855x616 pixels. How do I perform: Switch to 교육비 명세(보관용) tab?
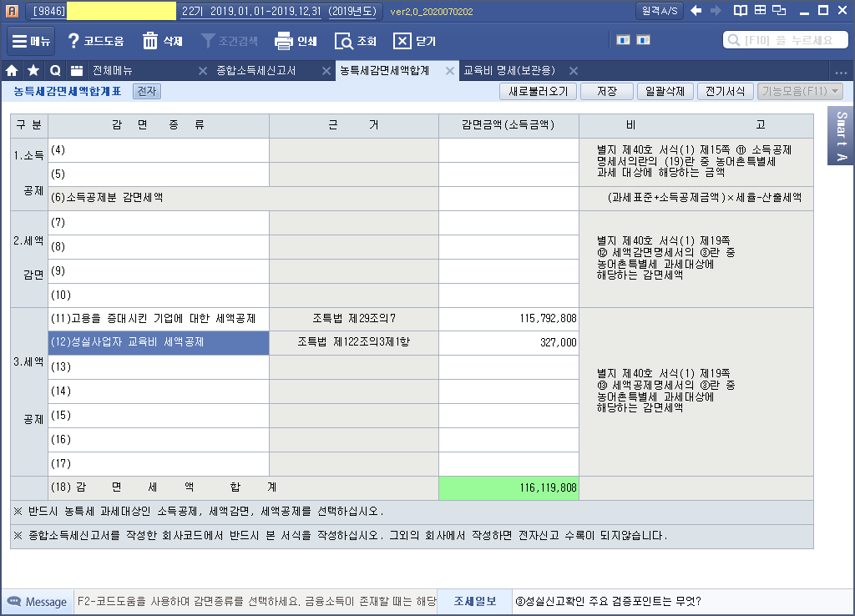coord(509,70)
